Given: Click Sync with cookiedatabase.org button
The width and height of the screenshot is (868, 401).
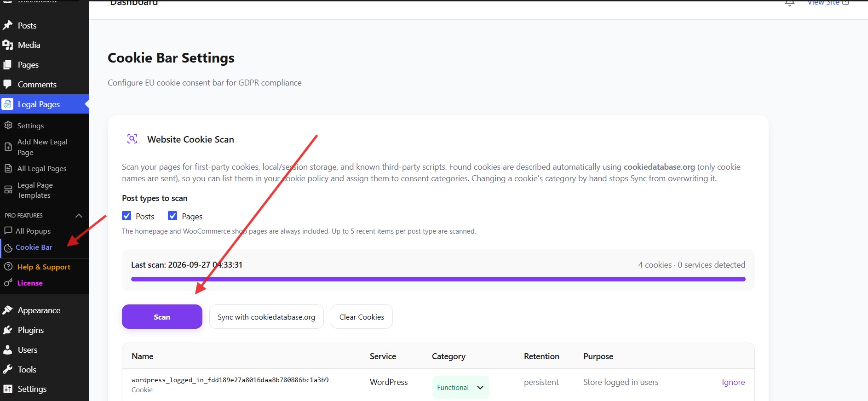Looking at the screenshot, I should [x=266, y=317].
